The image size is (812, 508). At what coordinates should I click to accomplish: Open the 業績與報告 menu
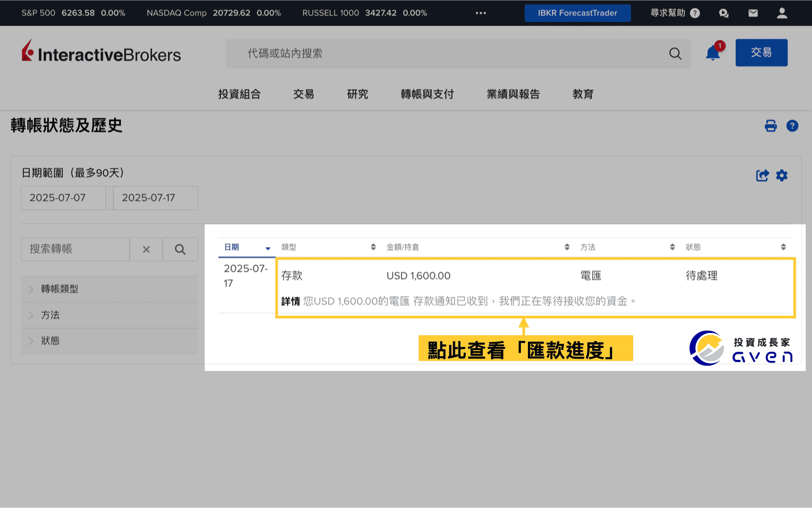point(513,94)
